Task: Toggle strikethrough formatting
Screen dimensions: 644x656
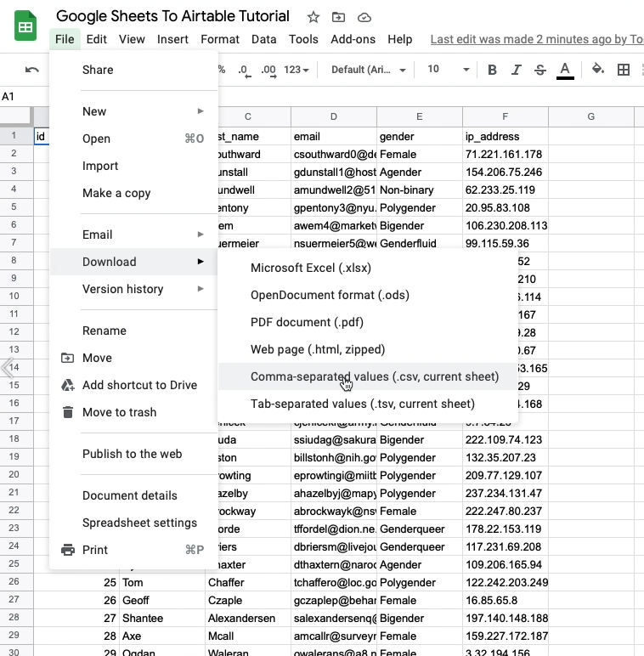Action: tap(539, 70)
